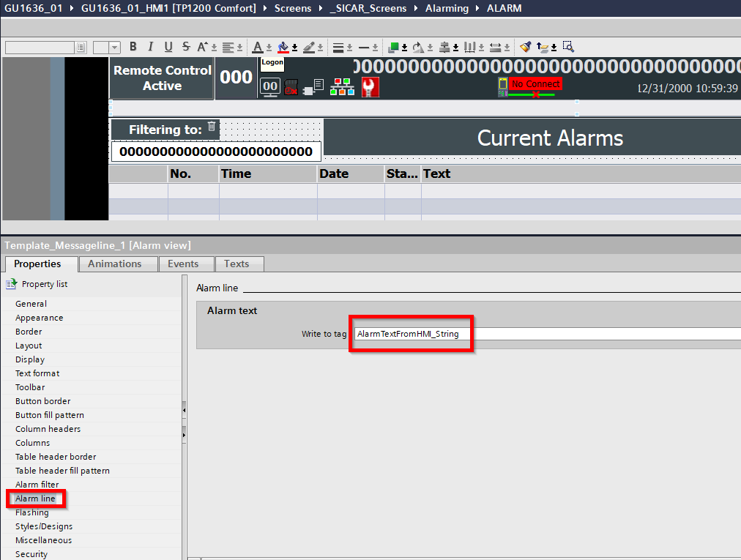Select Flashing in property list
Viewport: 741px width, 560px height.
click(x=32, y=512)
